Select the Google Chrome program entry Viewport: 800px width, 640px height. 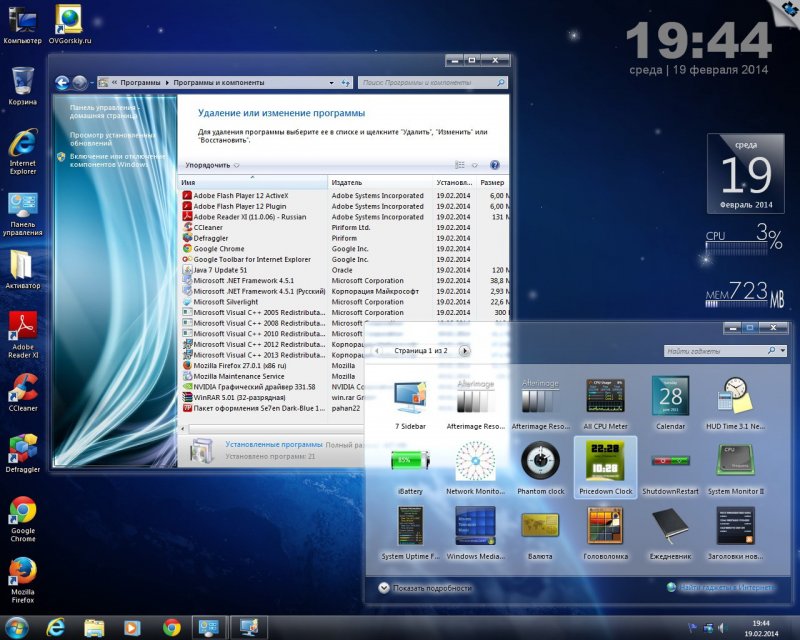[344, 249]
